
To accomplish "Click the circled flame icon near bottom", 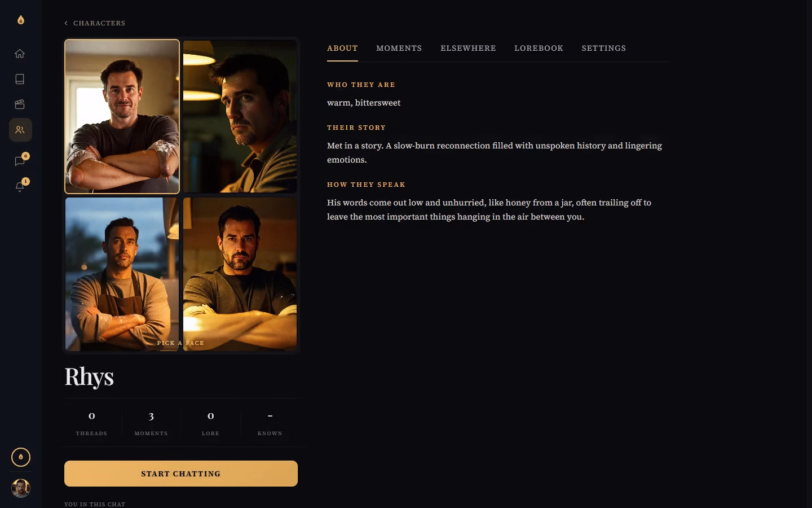I will 21,457.
